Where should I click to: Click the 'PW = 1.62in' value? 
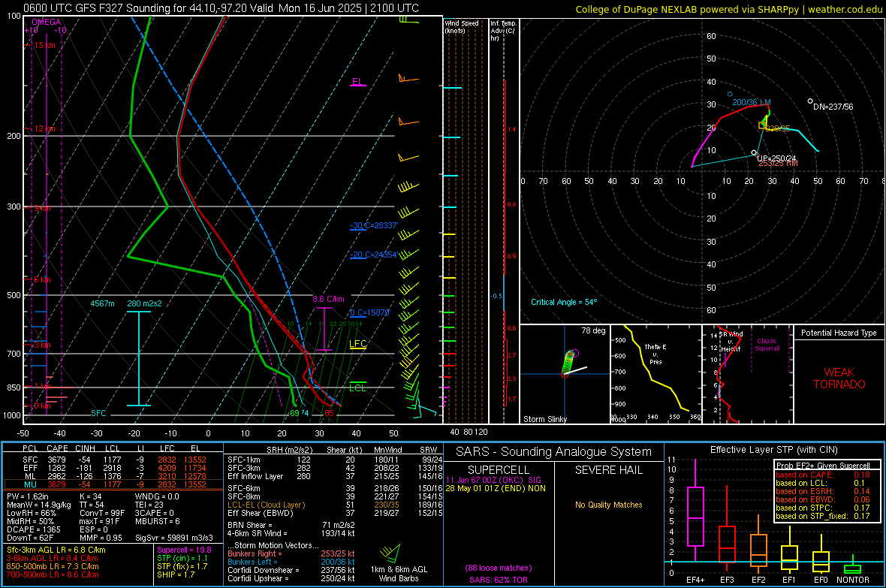28,496
